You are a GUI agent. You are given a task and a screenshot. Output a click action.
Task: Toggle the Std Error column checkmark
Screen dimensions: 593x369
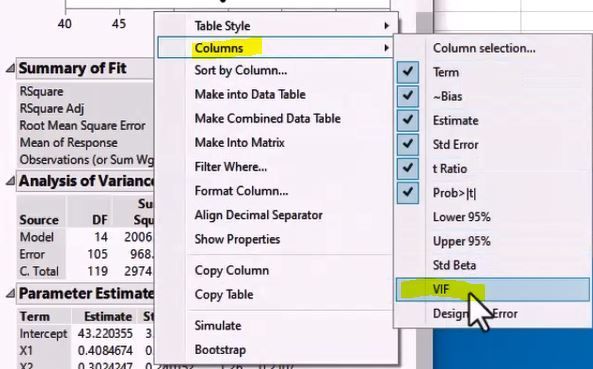[408, 145]
